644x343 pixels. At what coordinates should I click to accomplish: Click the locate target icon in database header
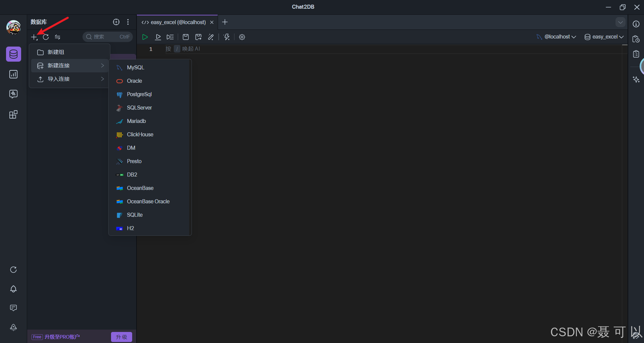tap(116, 22)
